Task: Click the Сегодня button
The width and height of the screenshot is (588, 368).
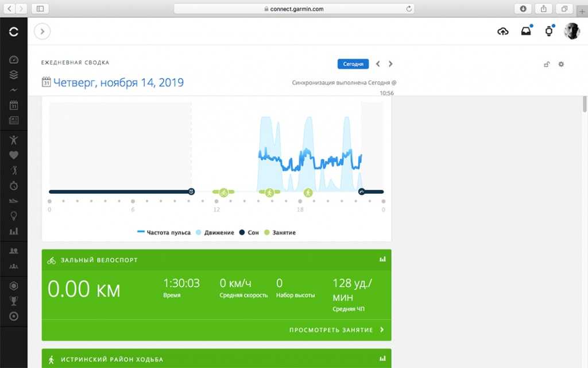Action: coord(353,64)
